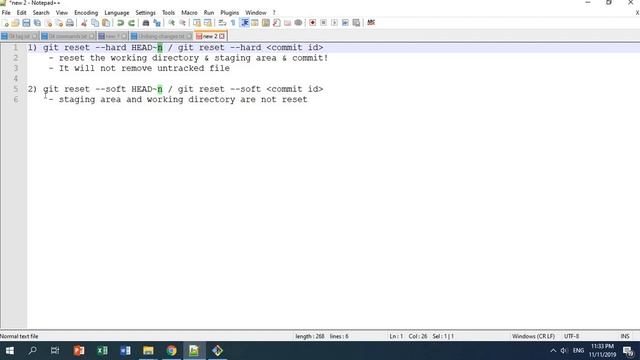The width and height of the screenshot is (640, 360).
Task: Open the Windows Start menu
Action: tap(10, 351)
